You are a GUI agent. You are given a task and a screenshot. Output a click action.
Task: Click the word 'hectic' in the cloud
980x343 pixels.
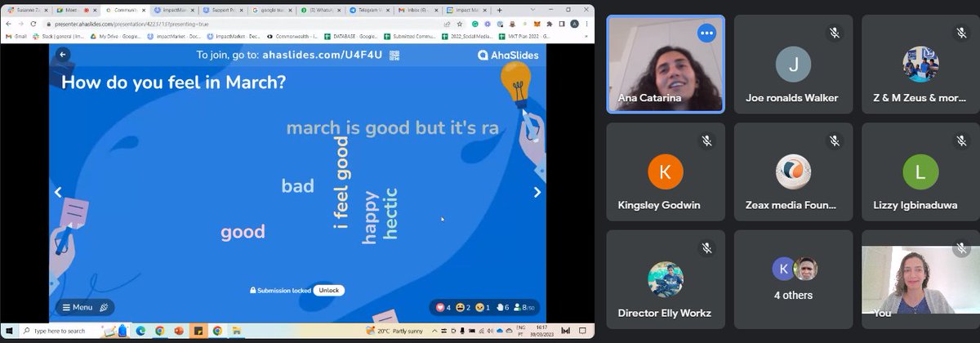pyautogui.click(x=391, y=213)
